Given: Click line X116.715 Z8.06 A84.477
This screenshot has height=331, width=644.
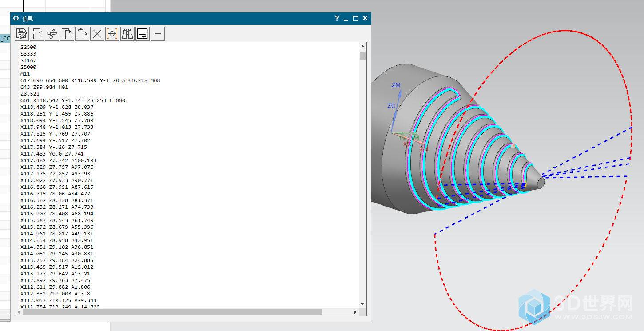Looking at the screenshot, I should [55, 194].
